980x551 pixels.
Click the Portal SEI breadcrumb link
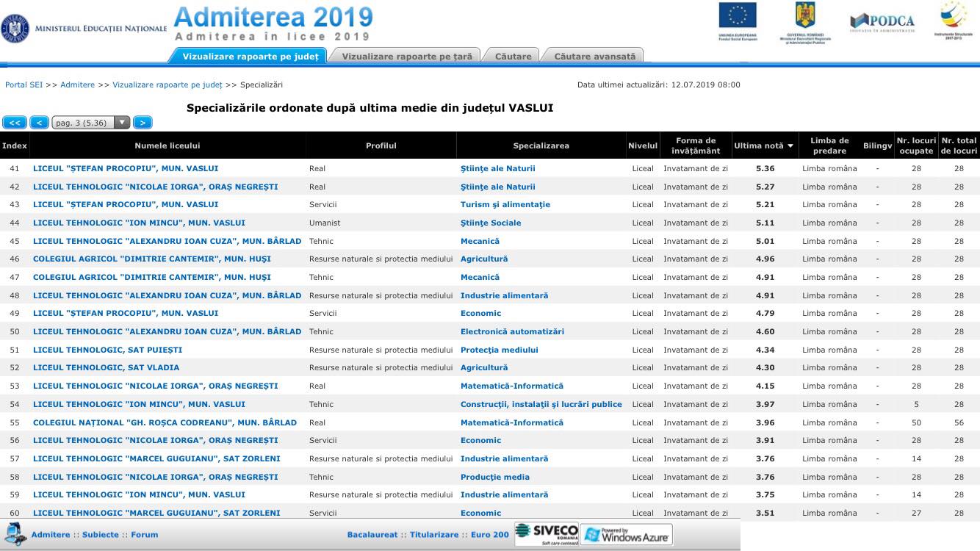click(x=24, y=84)
